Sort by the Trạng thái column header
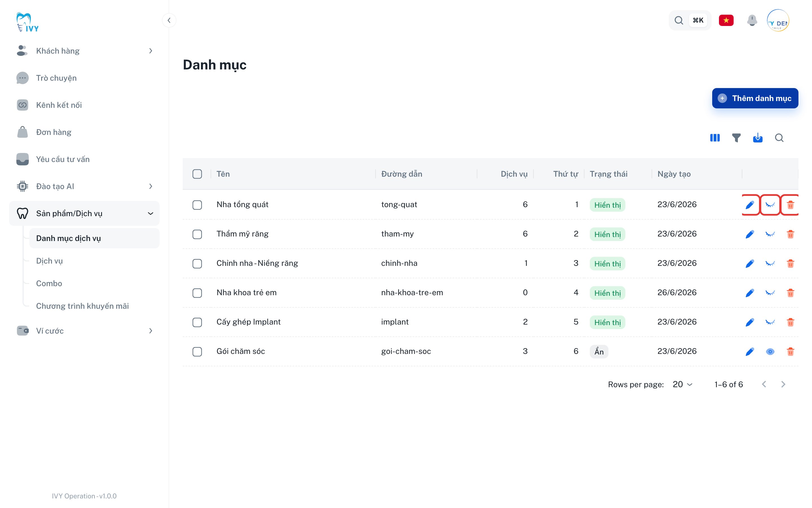The height and width of the screenshot is (508, 812). tap(608, 174)
